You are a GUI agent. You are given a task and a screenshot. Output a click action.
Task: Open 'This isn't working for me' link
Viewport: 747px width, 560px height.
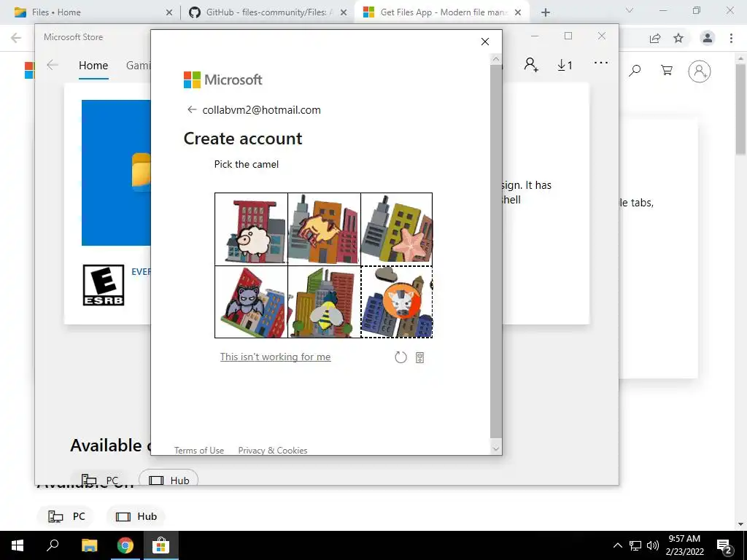point(275,357)
